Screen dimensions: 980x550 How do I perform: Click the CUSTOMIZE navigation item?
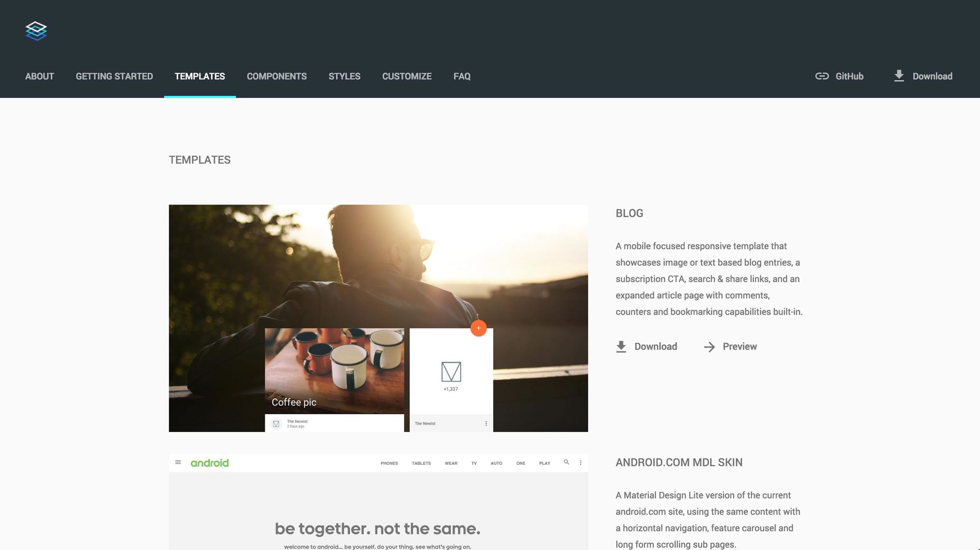point(406,76)
